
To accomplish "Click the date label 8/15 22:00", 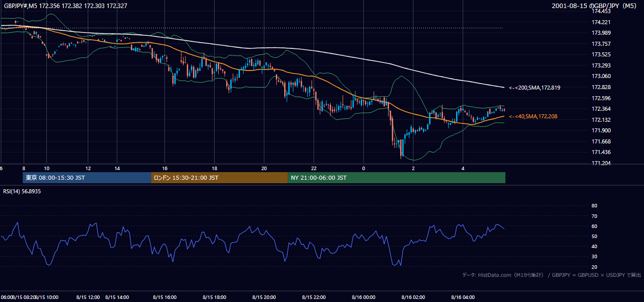I will pyautogui.click(x=315, y=297).
